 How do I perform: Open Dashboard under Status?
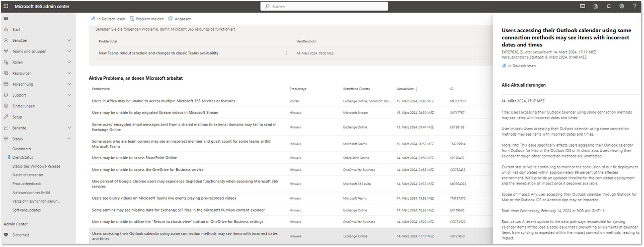22,149
